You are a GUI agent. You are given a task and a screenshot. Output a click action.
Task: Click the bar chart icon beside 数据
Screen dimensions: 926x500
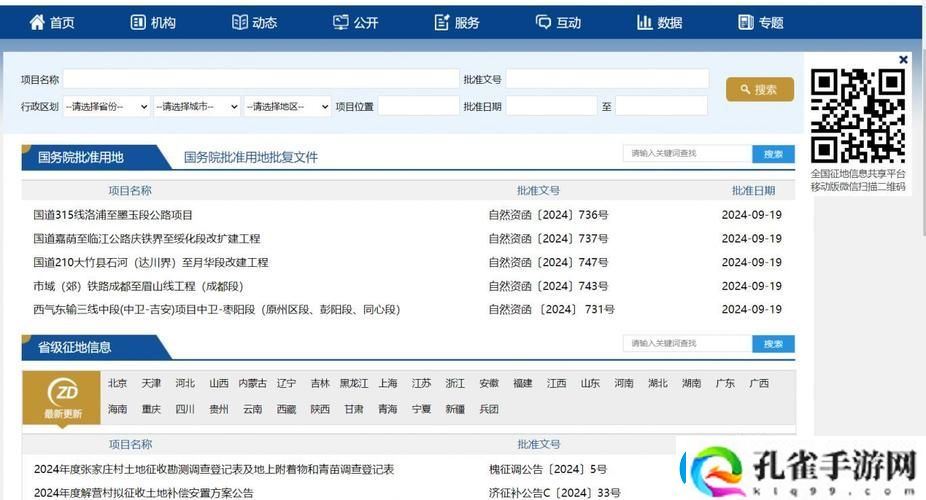tap(644, 22)
